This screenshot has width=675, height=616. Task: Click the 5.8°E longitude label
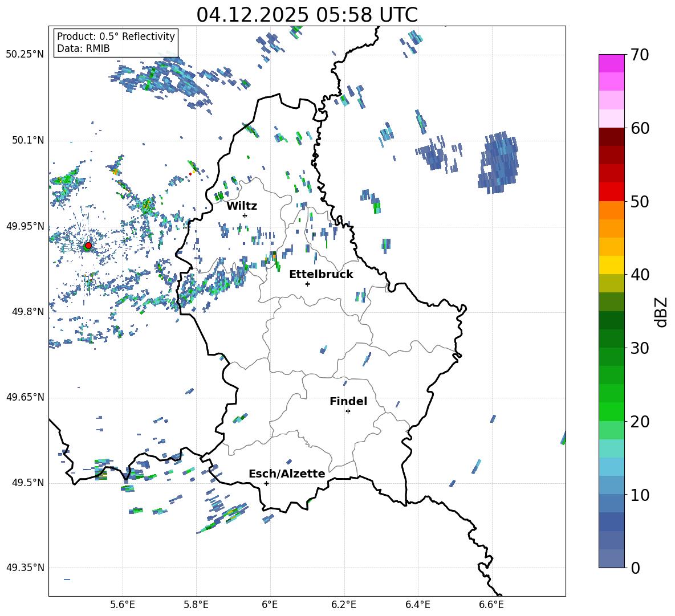[196, 605]
